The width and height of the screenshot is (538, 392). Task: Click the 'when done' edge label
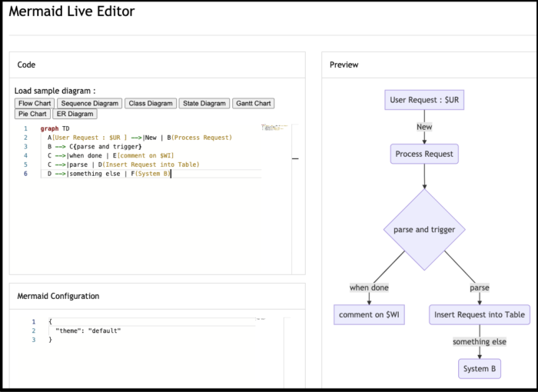(x=369, y=287)
